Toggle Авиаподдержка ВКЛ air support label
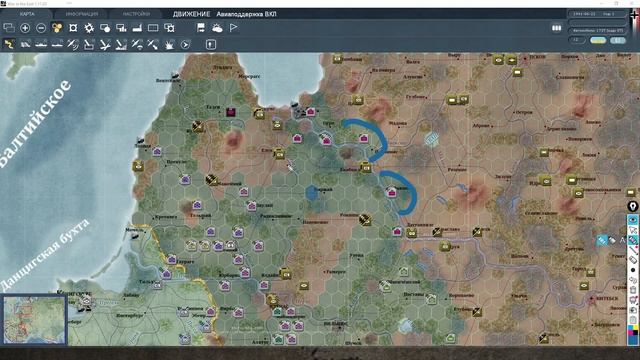640x360 pixels. tap(246, 14)
